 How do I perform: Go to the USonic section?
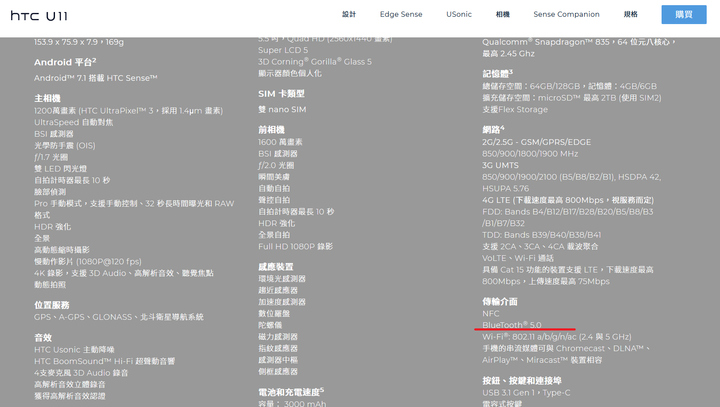pyautogui.click(x=459, y=14)
